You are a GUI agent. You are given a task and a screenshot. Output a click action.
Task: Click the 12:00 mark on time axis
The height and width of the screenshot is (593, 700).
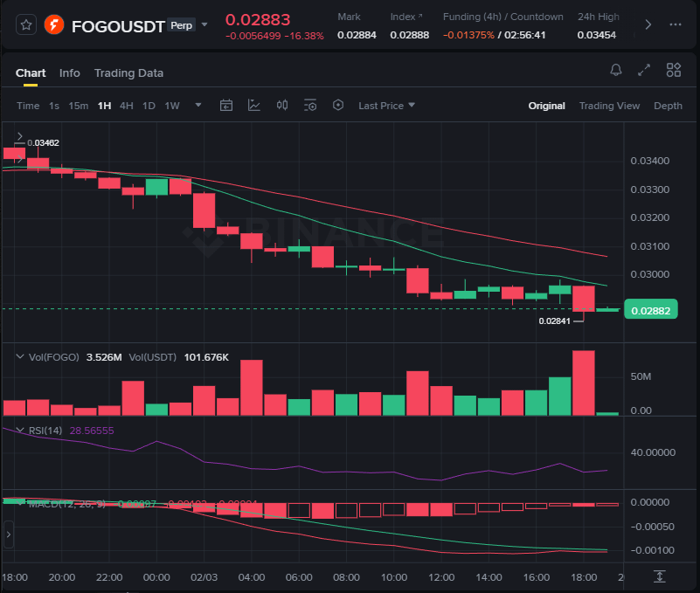click(441, 577)
